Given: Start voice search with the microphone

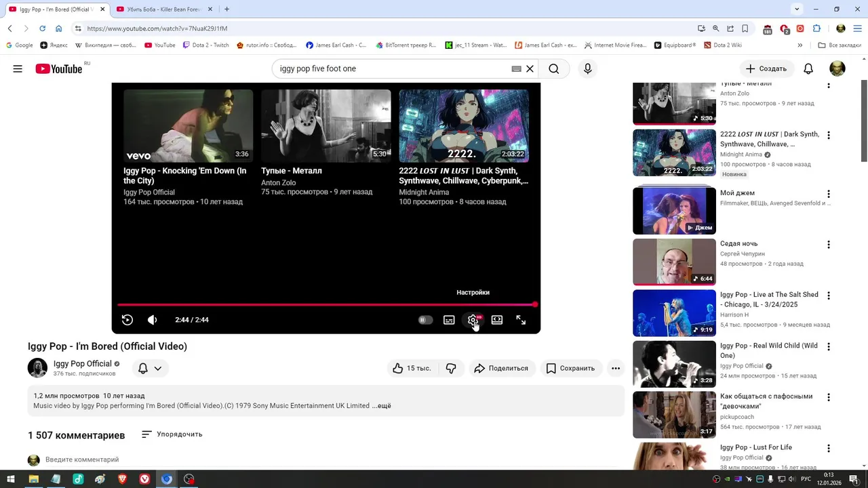Looking at the screenshot, I should (588, 68).
